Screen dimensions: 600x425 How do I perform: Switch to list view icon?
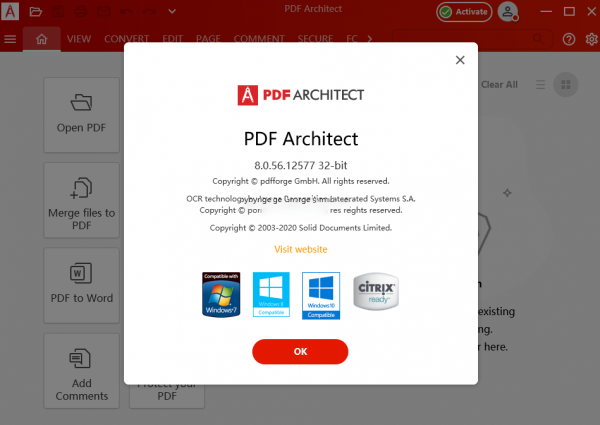point(540,85)
